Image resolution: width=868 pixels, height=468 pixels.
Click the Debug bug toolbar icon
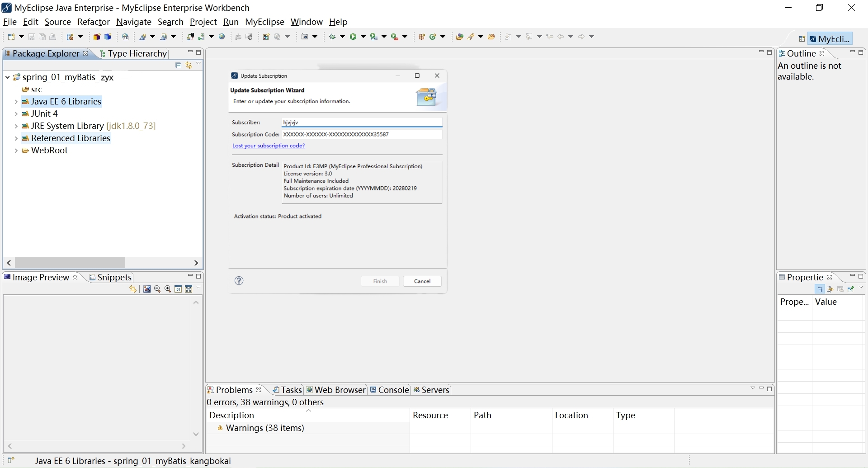click(x=333, y=37)
